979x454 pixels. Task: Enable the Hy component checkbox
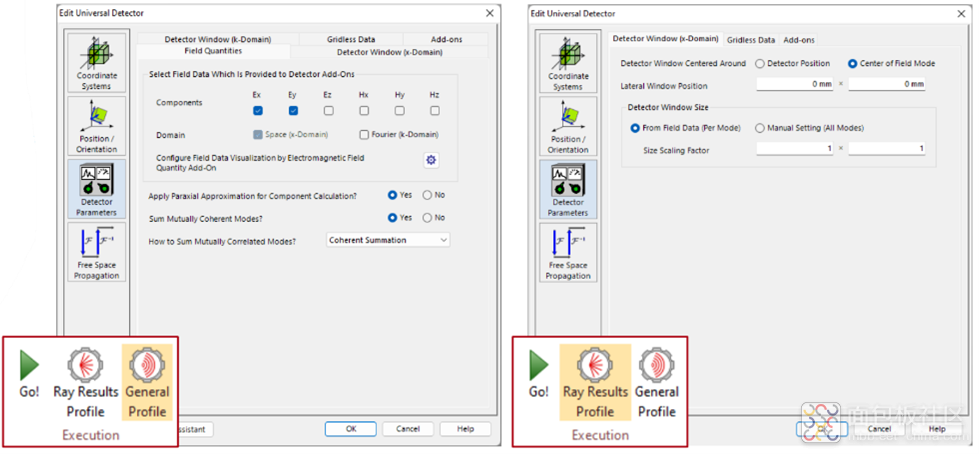(400, 111)
